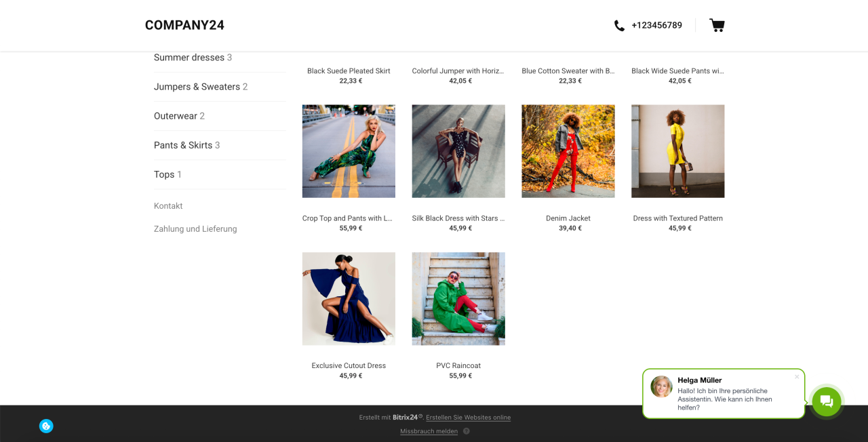Click Missbrauch melden link
Screen dimensions: 868x442
429,431
